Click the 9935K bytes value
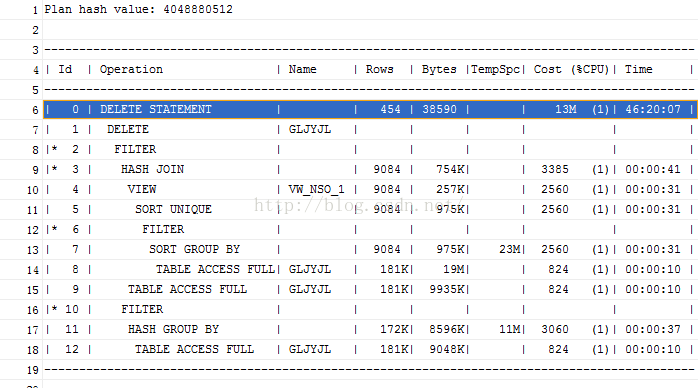Image resolution: width=698 pixels, height=388 pixels. coord(446,290)
